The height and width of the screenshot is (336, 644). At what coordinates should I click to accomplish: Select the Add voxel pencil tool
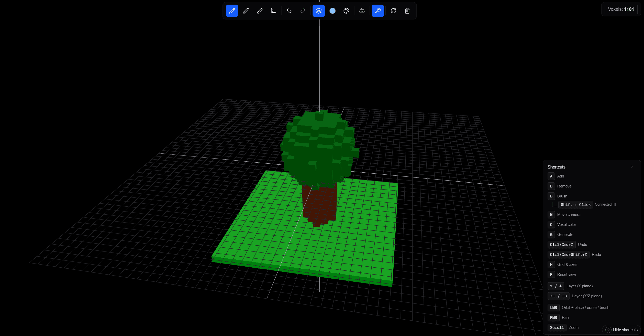[232, 11]
